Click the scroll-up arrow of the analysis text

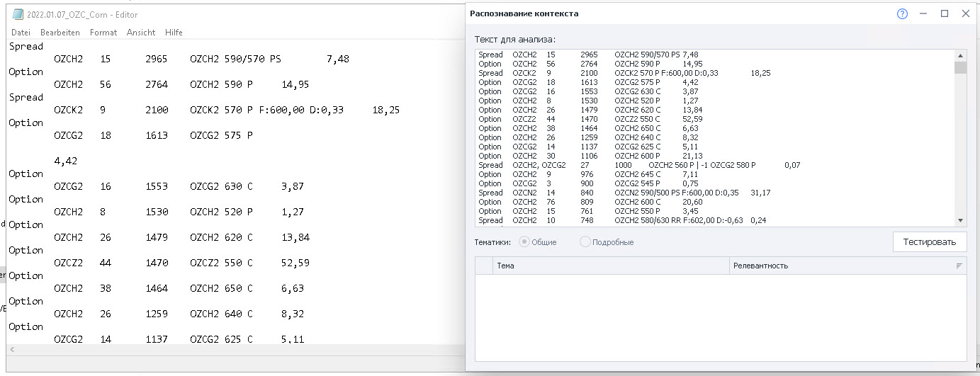960,55
